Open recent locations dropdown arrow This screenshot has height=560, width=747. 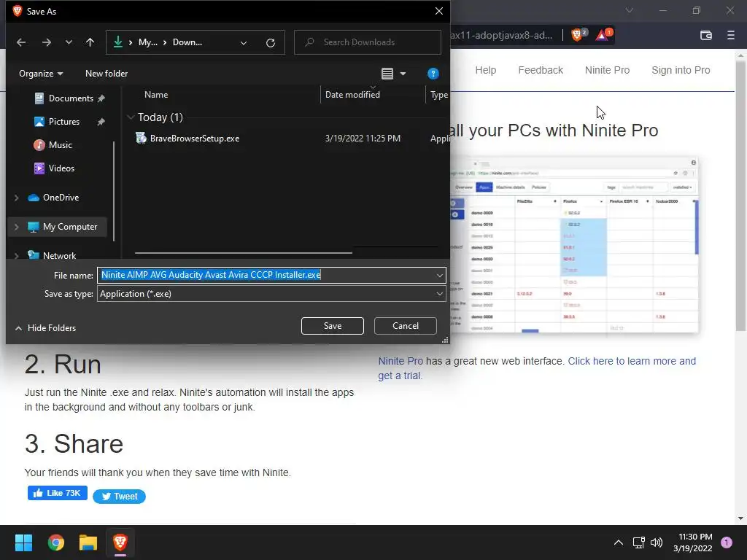[69, 42]
